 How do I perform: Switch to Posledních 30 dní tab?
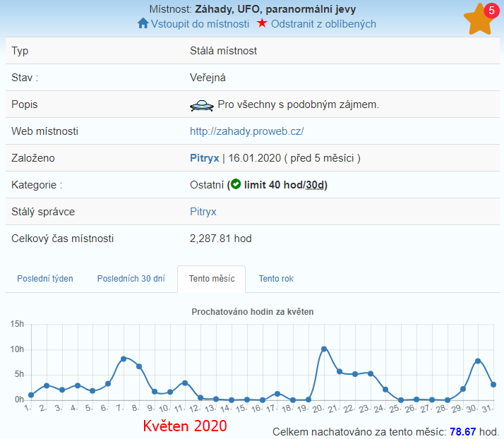(x=131, y=279)
